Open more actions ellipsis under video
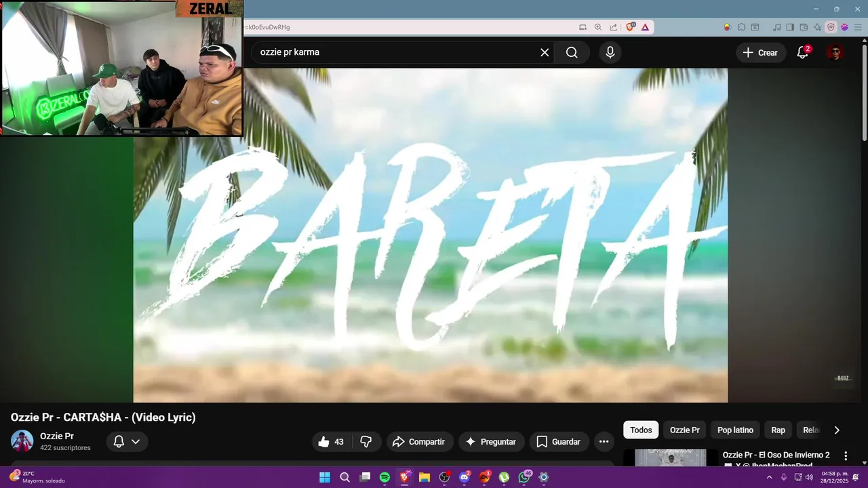The image size is (868, 488). coord(604,442)
